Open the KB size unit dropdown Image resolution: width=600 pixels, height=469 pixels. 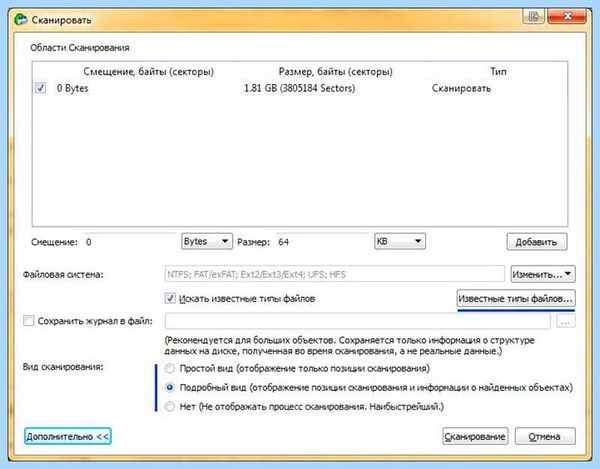400,241
